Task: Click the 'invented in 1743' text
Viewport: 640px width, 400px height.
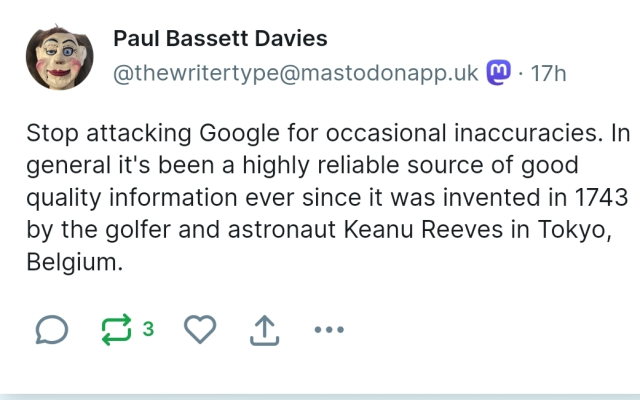Action: click(536, 197)
